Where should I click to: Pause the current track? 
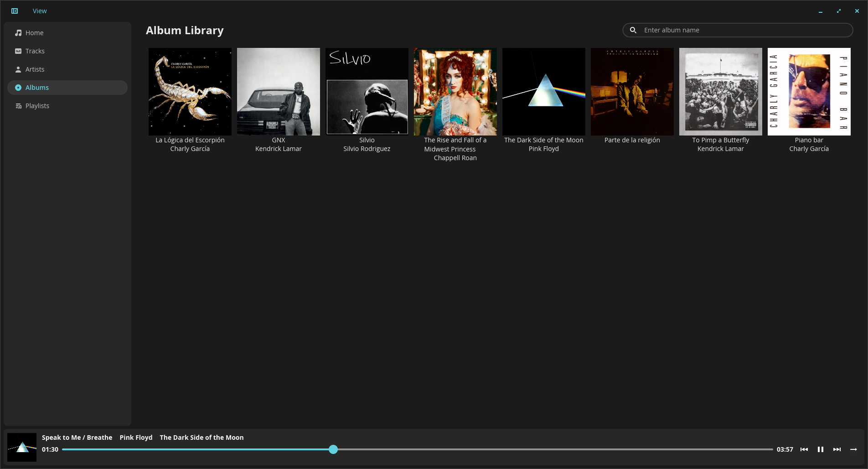click(x=821, y=449)
